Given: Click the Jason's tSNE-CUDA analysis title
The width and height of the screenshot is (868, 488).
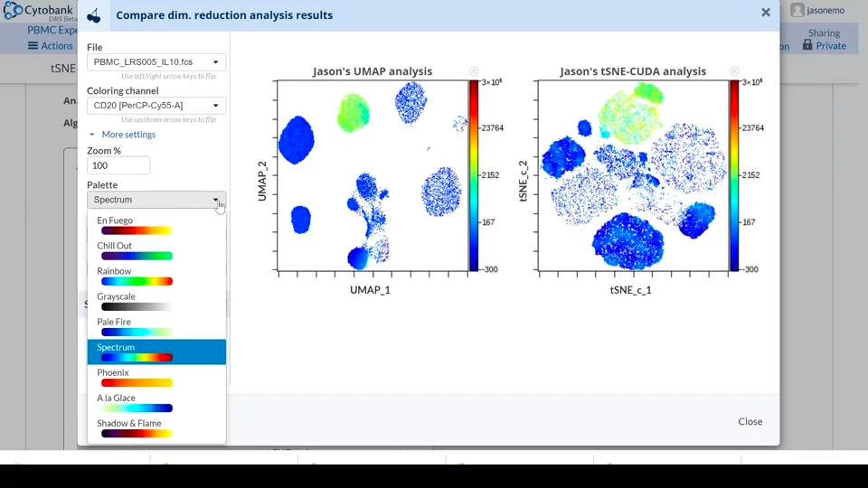Looking at the screenshot, I should coord(633,71).
